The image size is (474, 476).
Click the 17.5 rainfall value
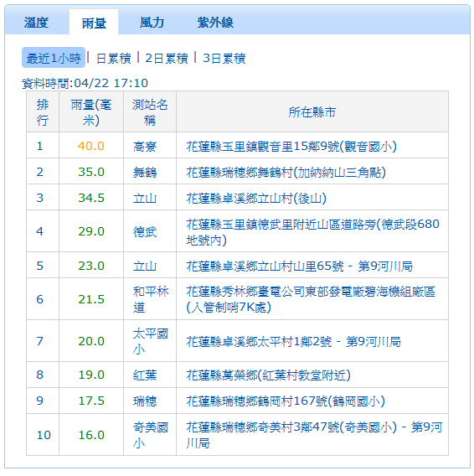pos(91,401)
